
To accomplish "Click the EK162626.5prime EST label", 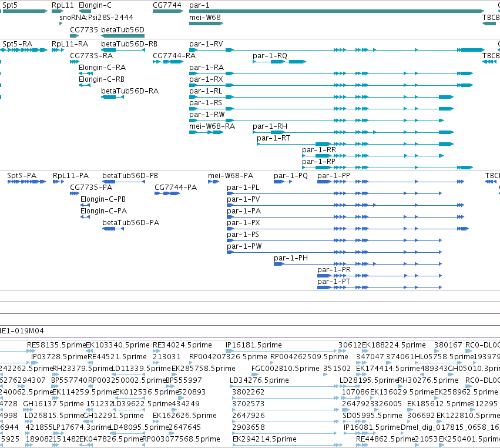I will pyautogui.click(x=184, y=416).
